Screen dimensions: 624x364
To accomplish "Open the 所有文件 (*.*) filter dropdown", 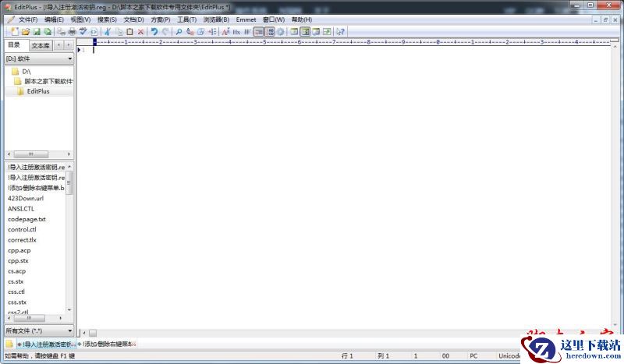I will (x=40, y=330).
